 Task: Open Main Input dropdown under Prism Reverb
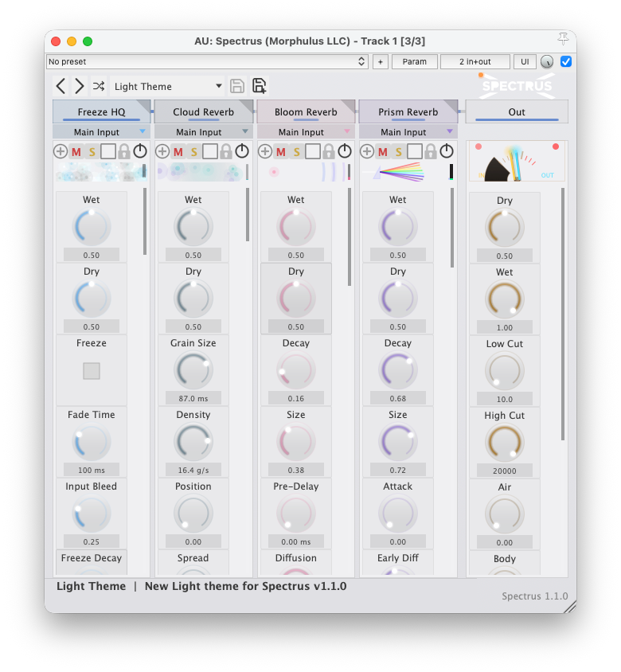[408, 132]
